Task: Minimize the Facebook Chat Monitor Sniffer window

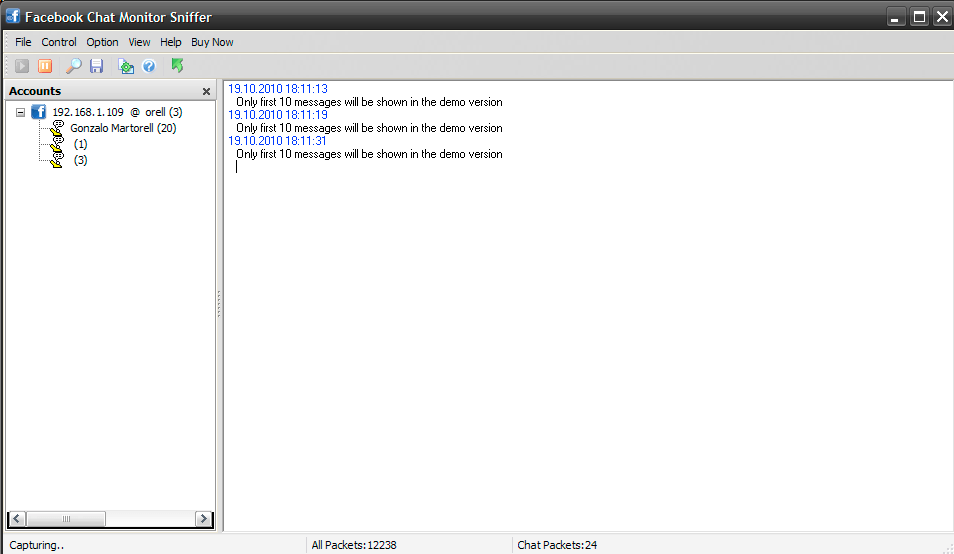Action: click(x=894, y=17)
